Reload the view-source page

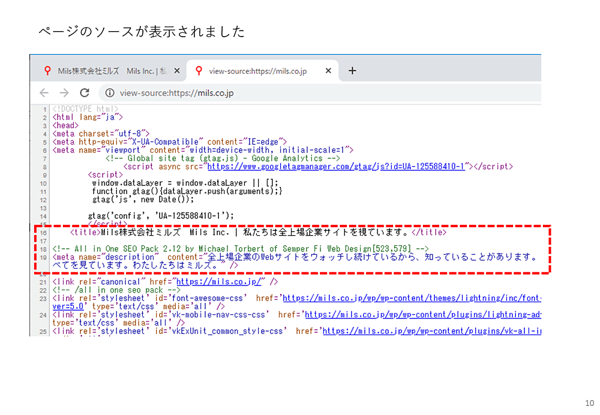[85, 93]
